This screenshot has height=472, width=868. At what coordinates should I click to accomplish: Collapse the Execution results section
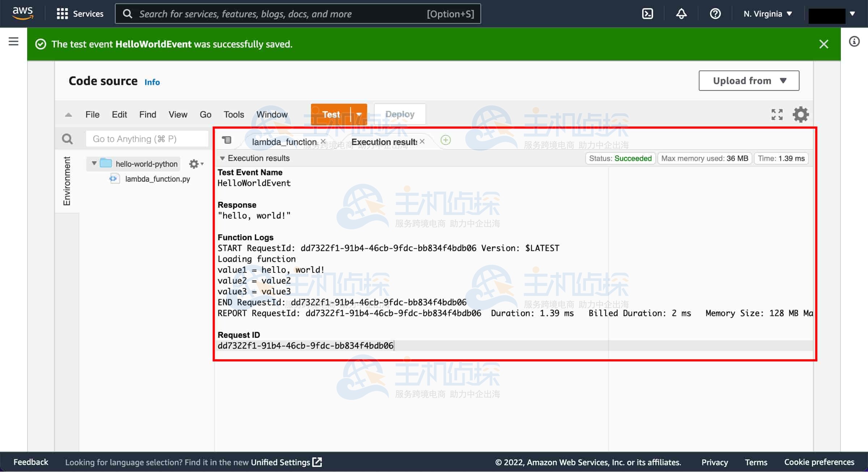(222, 158)
